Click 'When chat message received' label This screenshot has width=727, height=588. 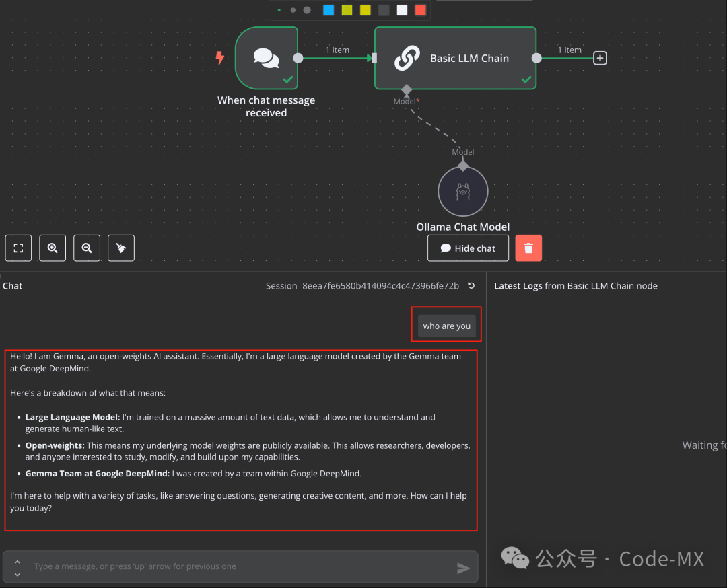[266, 106]
